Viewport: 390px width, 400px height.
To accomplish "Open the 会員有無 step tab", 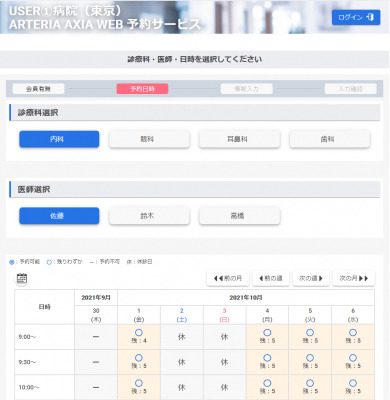I will click(38, 89).
